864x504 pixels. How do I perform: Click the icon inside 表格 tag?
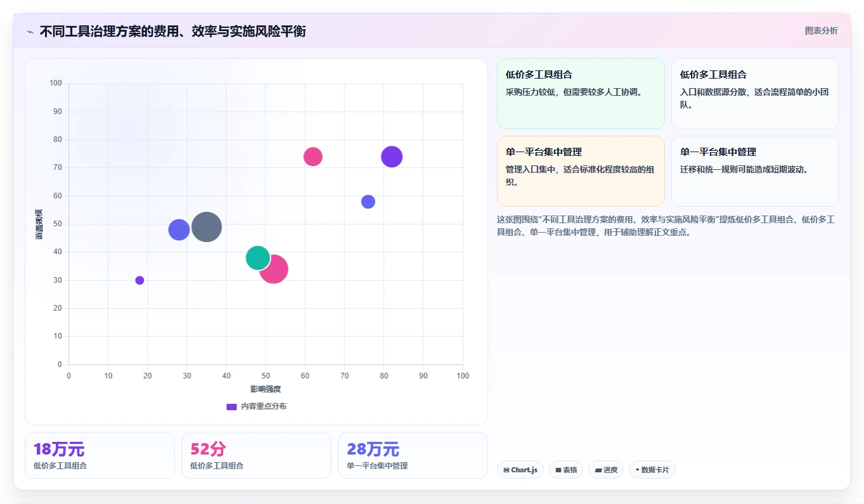point(558,470)
